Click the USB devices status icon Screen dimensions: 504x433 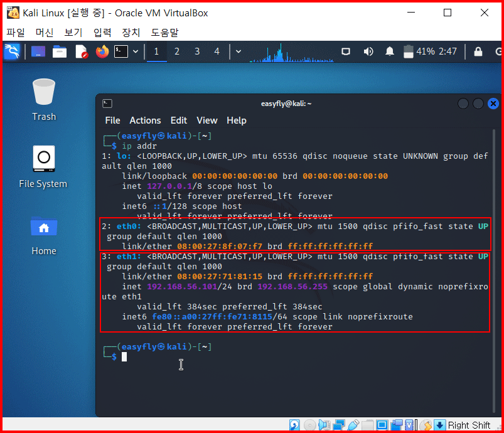(353, 425)
